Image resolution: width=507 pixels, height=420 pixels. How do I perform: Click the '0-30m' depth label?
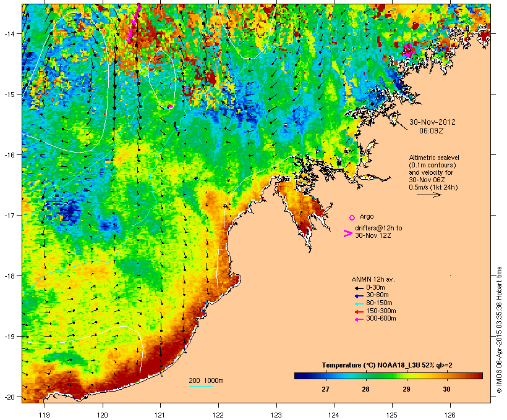(x=375, y=288)
